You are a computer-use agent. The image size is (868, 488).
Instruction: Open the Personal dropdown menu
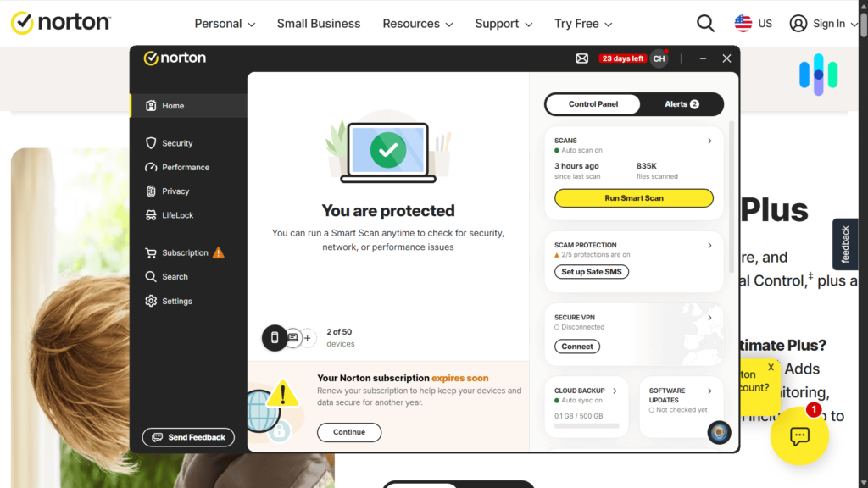pyautogui.click(x=225, y=24)
